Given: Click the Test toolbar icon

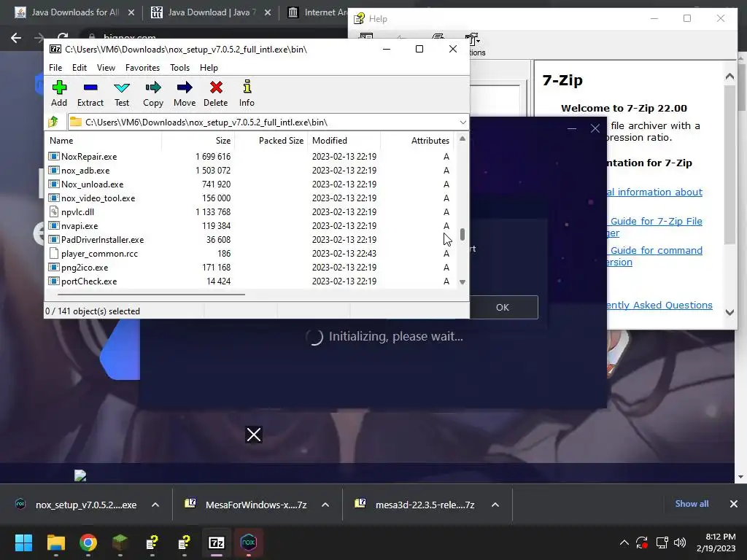Looking at the screenshot, I should coord(122,93).
